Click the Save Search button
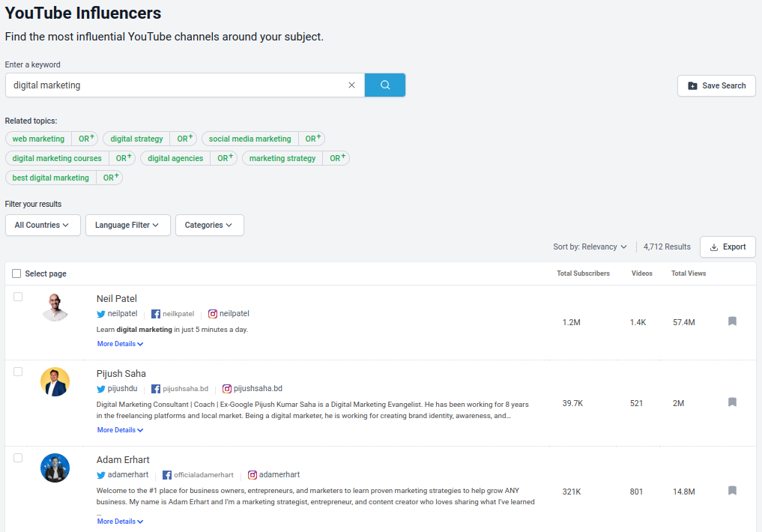762x532 pixels. [716, 85]
